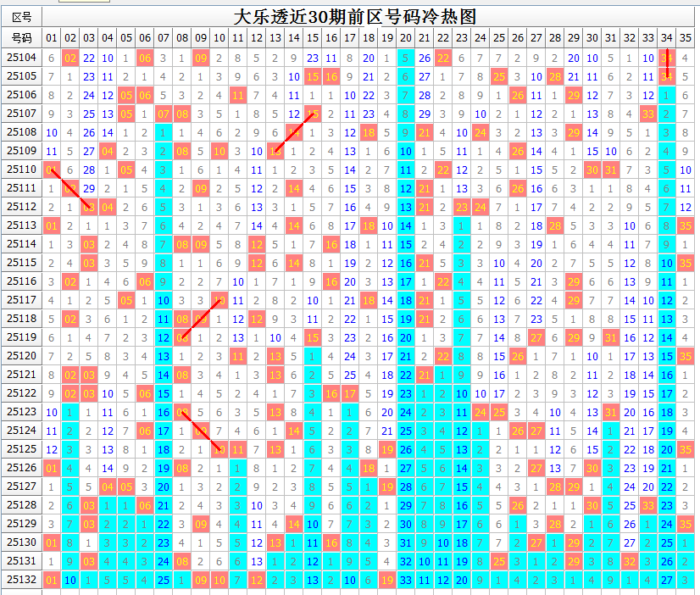Select column header 34
The width and height of the screenshot is (700, 595).
[667, 38]
